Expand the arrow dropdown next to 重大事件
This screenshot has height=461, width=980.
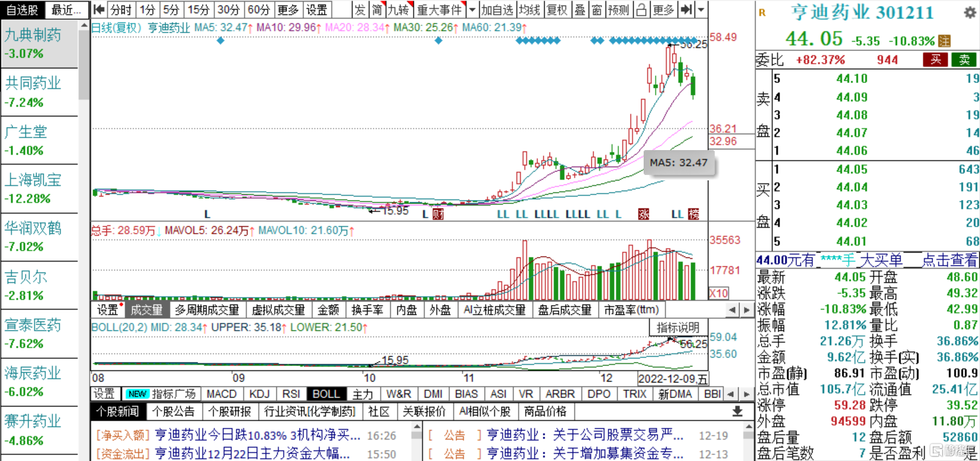click(x=472, y=9)
